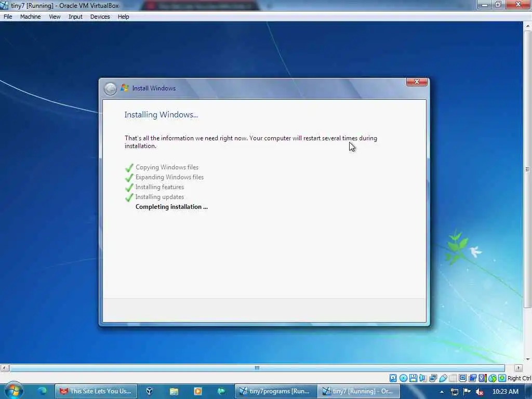Screen dimensions: 532x399
Task: Click the hard disk activity status icon
Action: pyautogui.click(x=393, y=378)
